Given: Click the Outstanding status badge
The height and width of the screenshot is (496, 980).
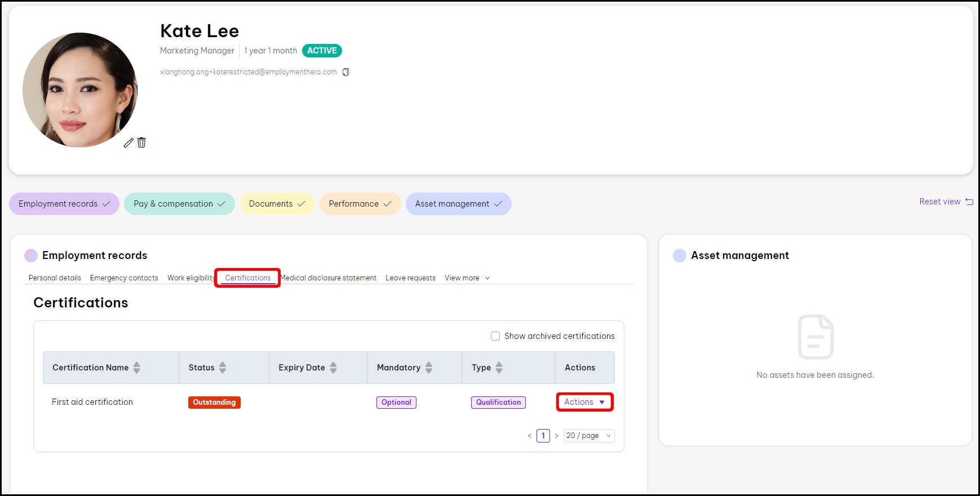Looking at the screenshot, I should point(214,403).
